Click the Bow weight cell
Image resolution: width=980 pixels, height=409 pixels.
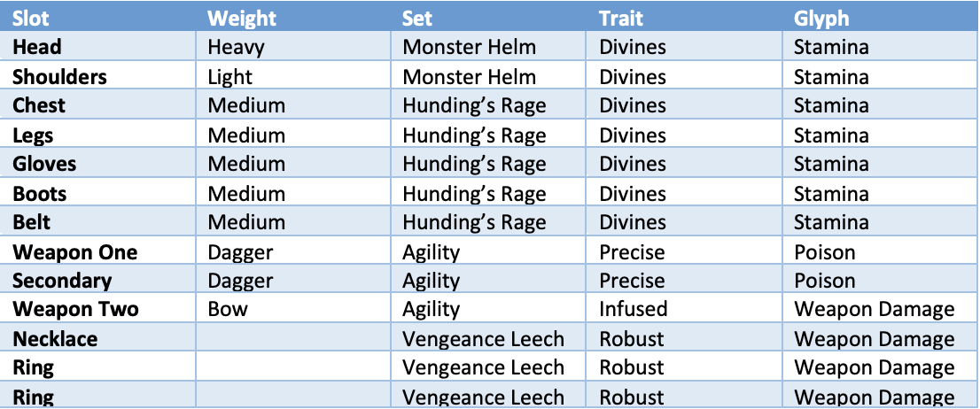(x=228, y=310)
